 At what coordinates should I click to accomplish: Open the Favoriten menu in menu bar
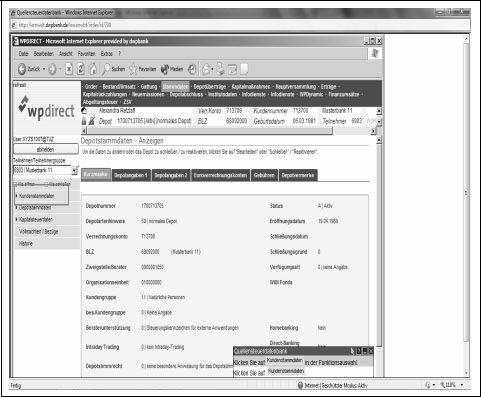[x=86, y=54]
